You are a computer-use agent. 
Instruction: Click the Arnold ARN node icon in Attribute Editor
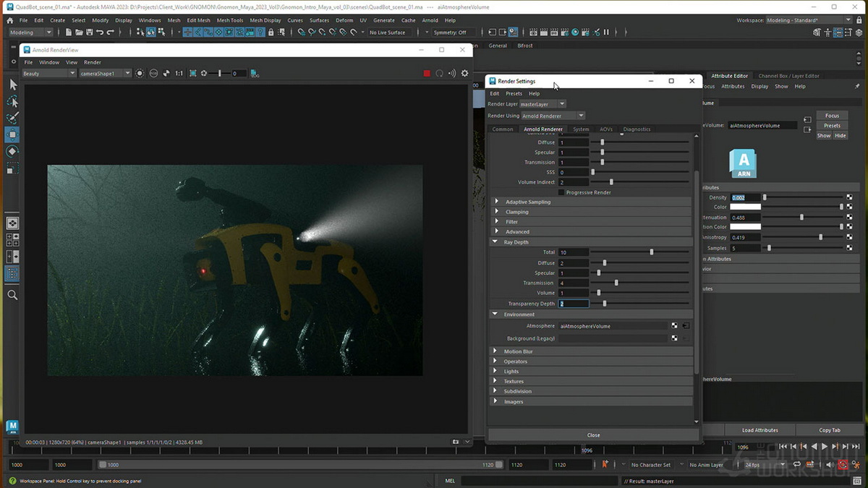point(744,163)
